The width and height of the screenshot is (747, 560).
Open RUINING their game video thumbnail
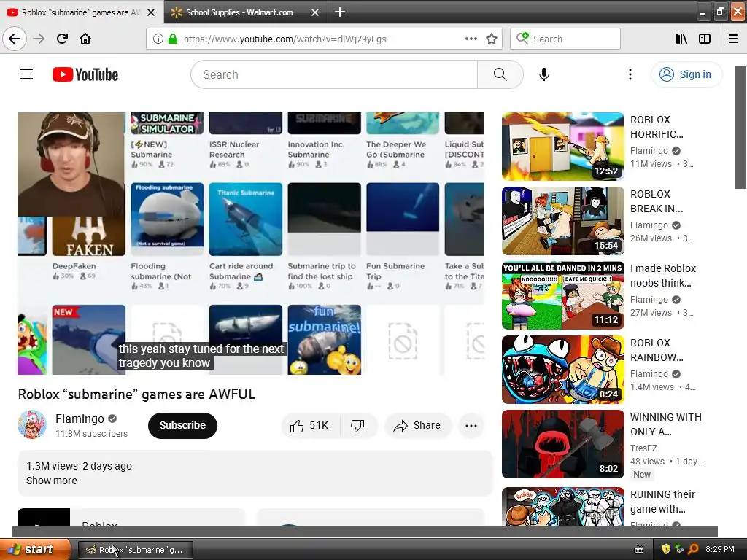pos(562,507)
